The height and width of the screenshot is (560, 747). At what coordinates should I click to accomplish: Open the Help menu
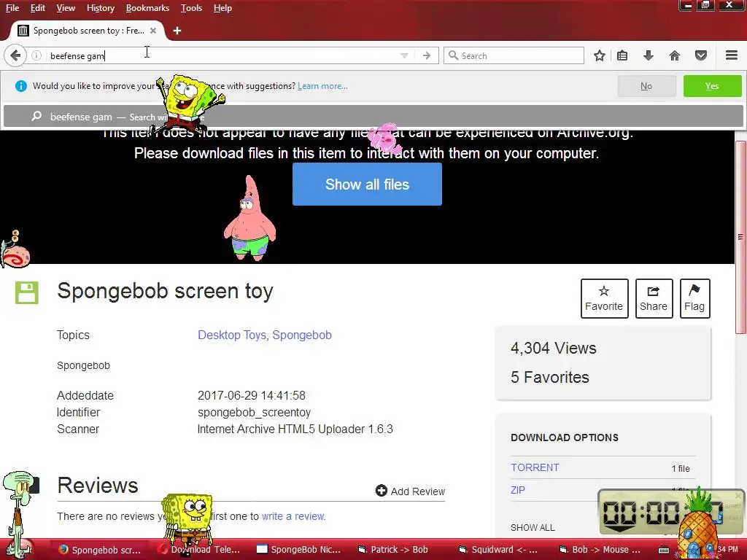[x=222, y=8]
